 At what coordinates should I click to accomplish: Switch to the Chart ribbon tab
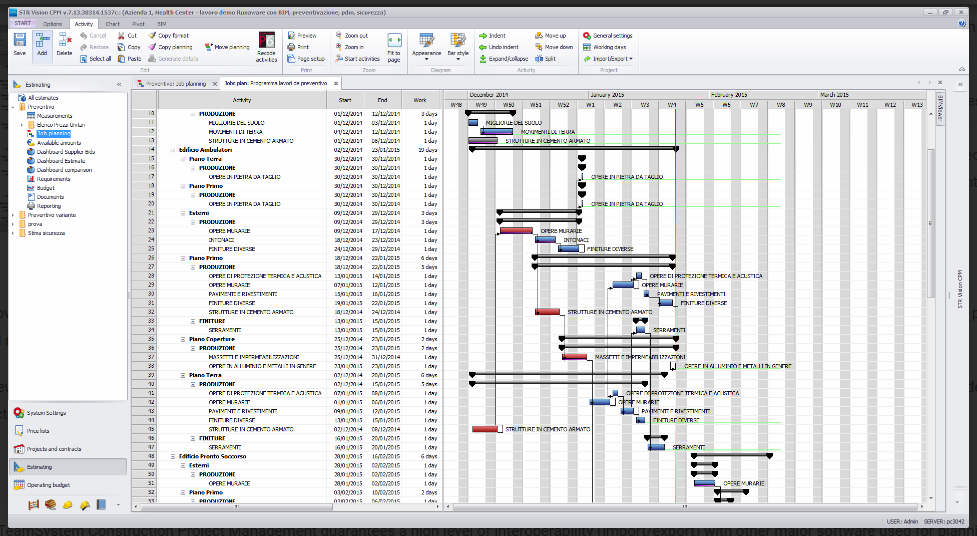112,22
